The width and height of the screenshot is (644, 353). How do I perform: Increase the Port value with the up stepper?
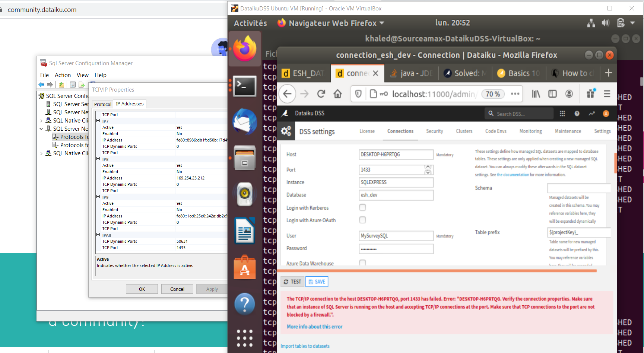pyautogui.click(x=428, y=168)
